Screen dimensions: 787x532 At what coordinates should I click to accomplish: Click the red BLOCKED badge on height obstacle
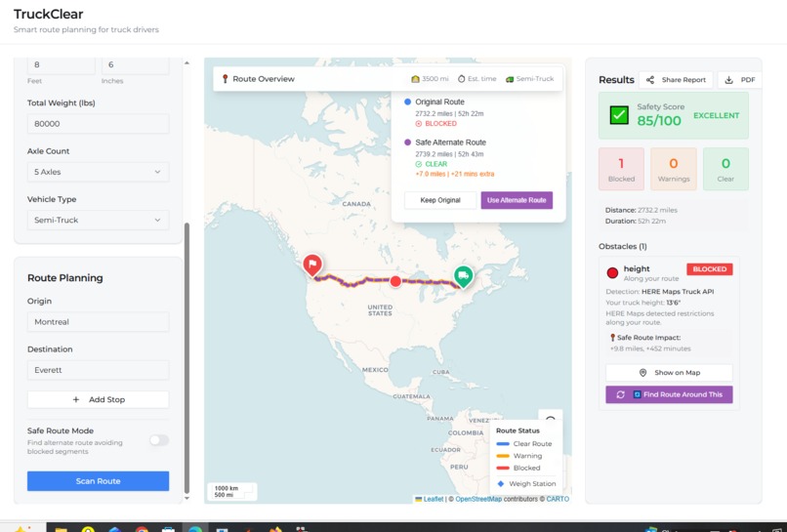709,269
